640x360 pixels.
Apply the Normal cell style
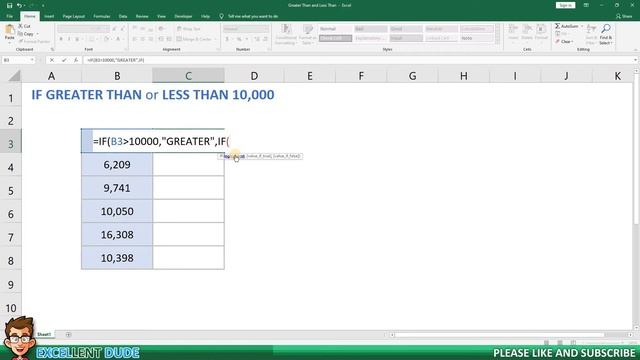point(335,29)
